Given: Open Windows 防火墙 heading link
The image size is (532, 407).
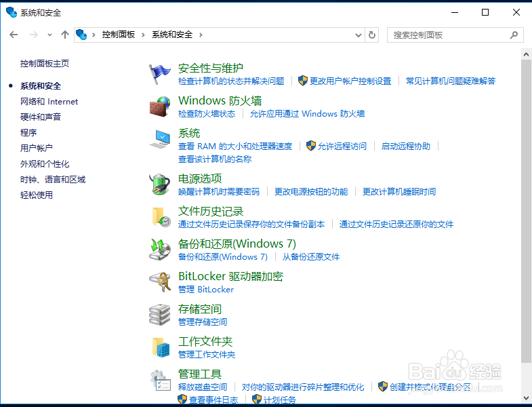Looking at the screenshot, I should click(x=220, y=101).
